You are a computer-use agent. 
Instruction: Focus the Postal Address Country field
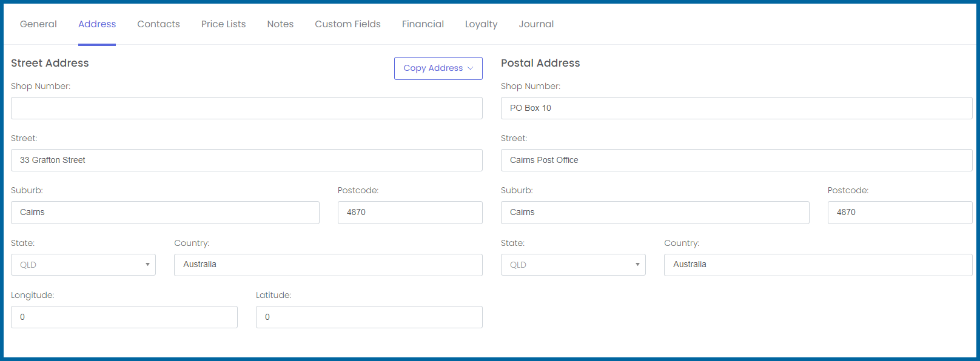pos(818,265)
